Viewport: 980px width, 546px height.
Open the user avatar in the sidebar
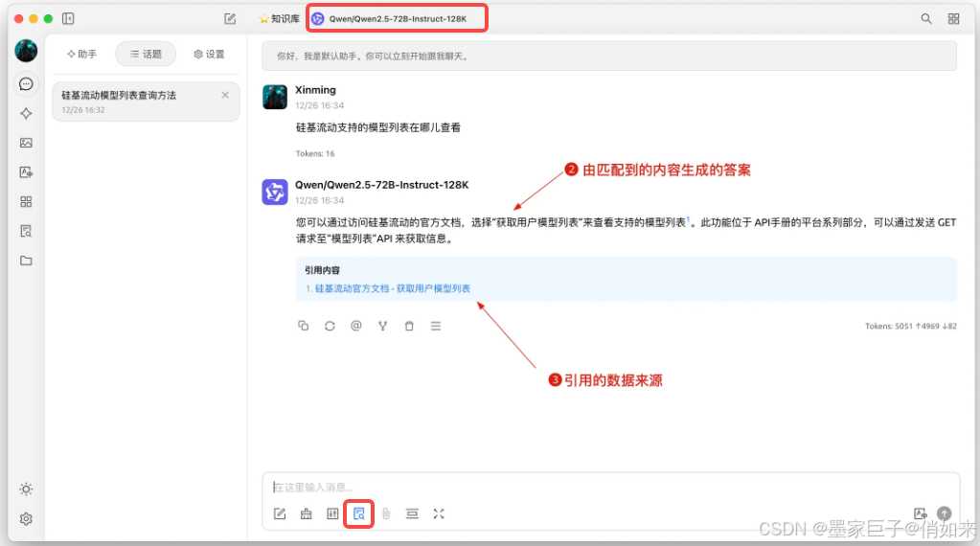(26, 51)
